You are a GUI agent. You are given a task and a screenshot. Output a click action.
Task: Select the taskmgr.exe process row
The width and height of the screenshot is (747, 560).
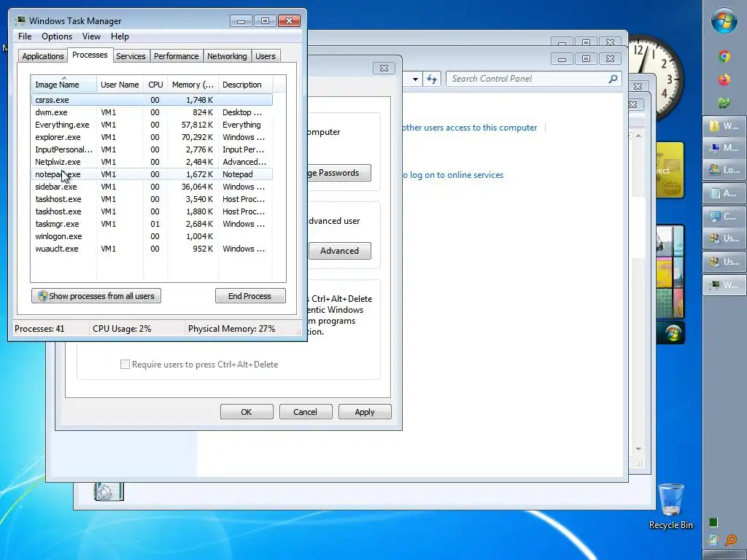coord(152,224)
